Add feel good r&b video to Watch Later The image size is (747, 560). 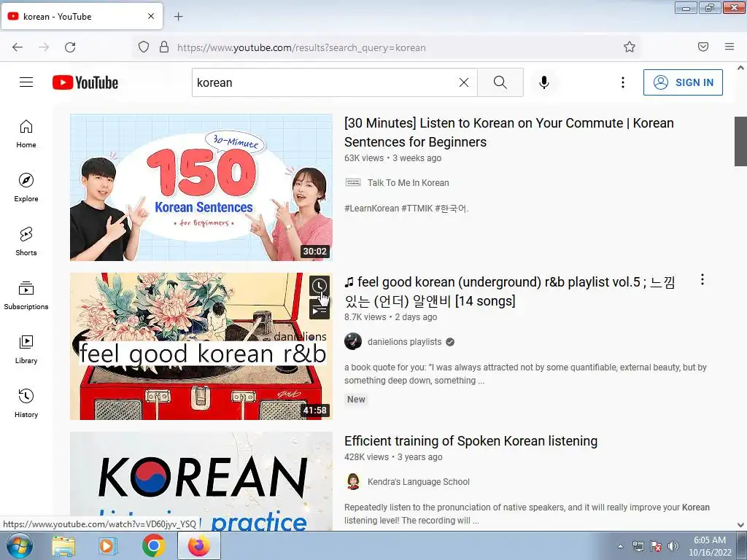click(x=320, y=286)
